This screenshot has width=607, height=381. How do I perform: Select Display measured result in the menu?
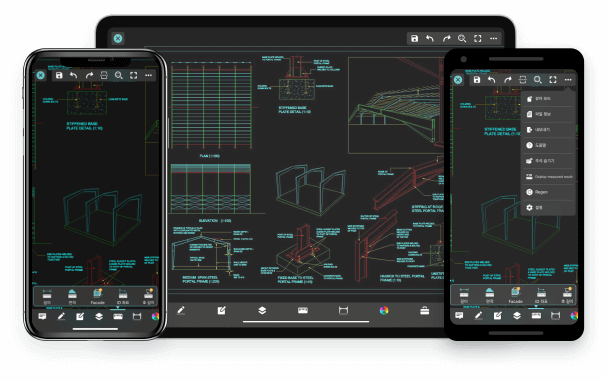click(548, 177)
